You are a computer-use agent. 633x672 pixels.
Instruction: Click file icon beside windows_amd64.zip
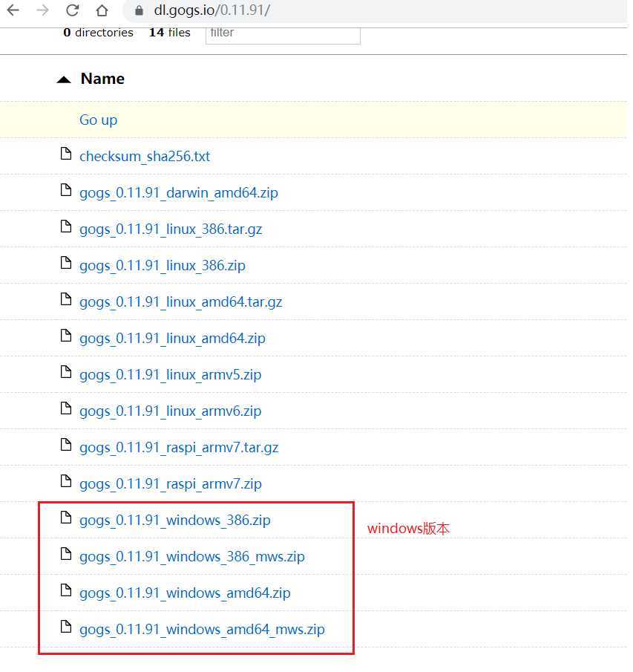pos(66,590)
